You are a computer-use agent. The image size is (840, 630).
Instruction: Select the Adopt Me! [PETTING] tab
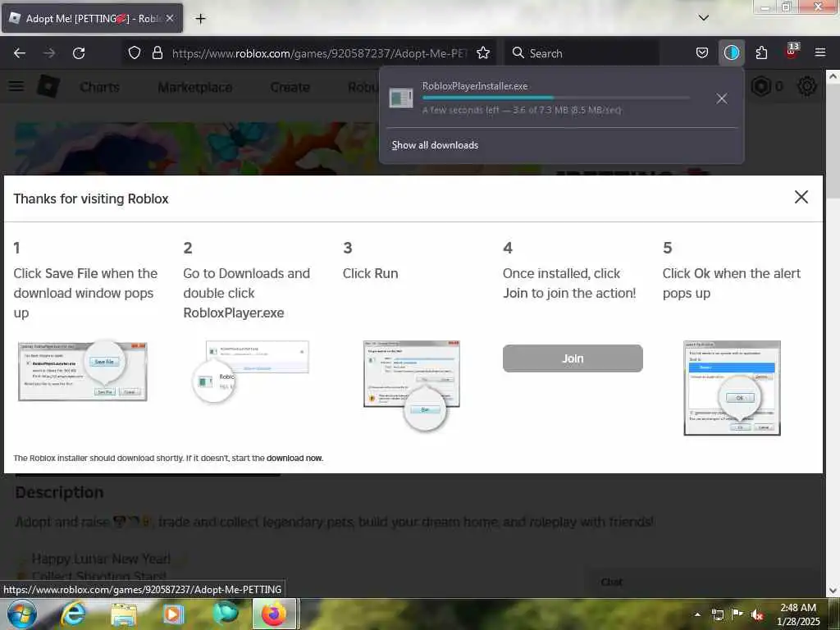coord(92,18)
